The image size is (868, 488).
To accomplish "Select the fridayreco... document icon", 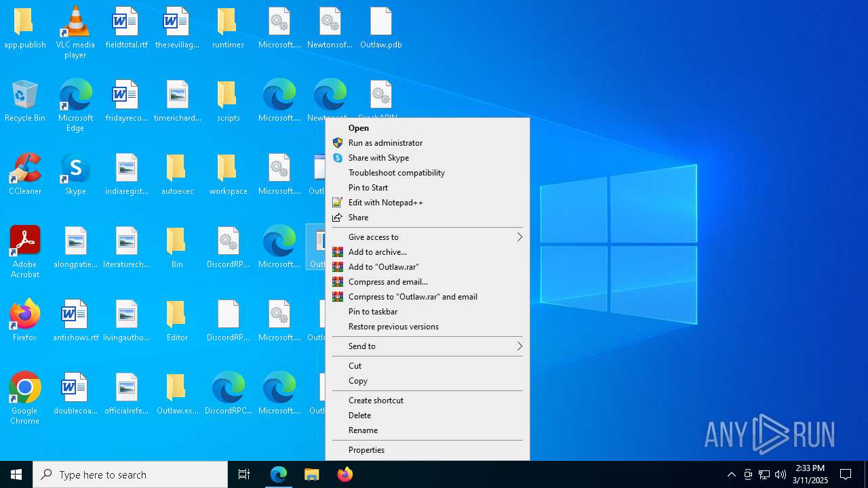I will point(126,95).
